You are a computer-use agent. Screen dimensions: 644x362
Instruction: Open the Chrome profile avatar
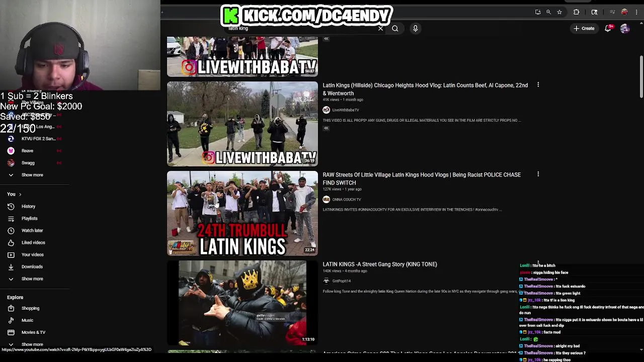click(624, 12)
